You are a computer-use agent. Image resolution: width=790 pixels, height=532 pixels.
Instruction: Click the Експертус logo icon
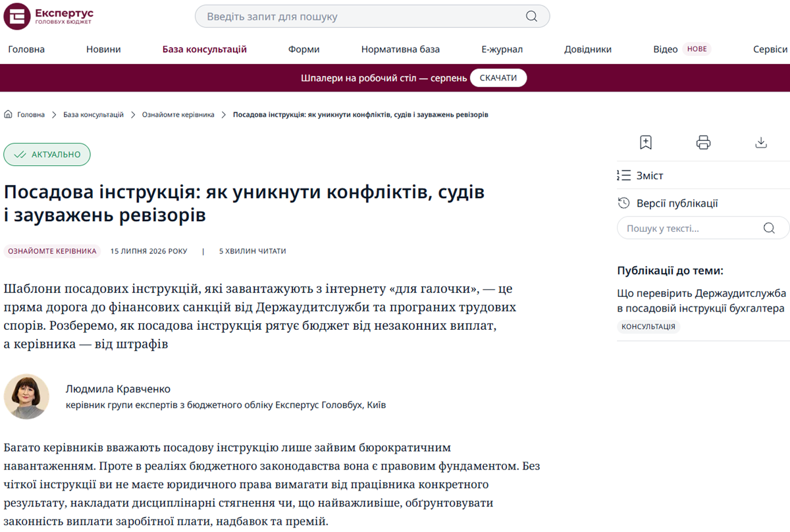coord(17,16)
